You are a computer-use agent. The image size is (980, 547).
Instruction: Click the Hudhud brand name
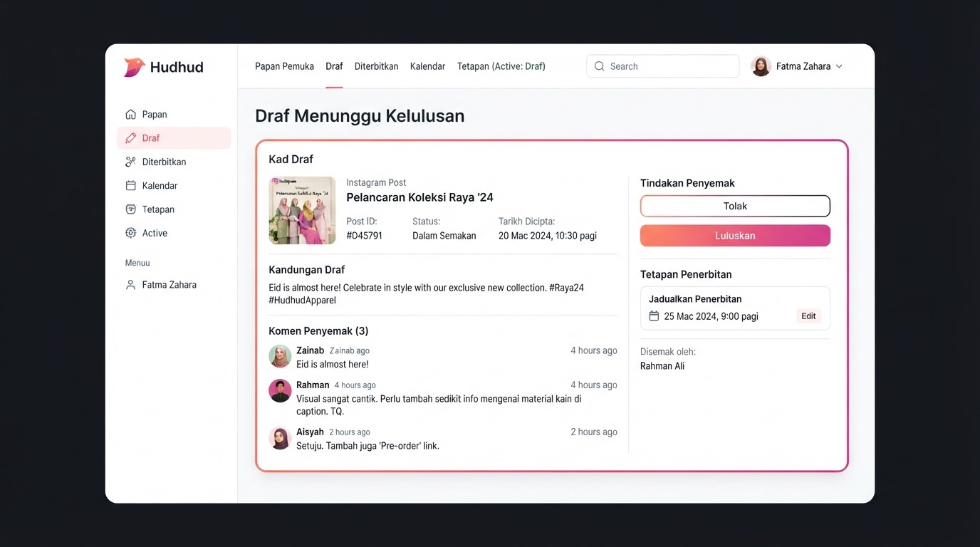click(x=177, y=67)
